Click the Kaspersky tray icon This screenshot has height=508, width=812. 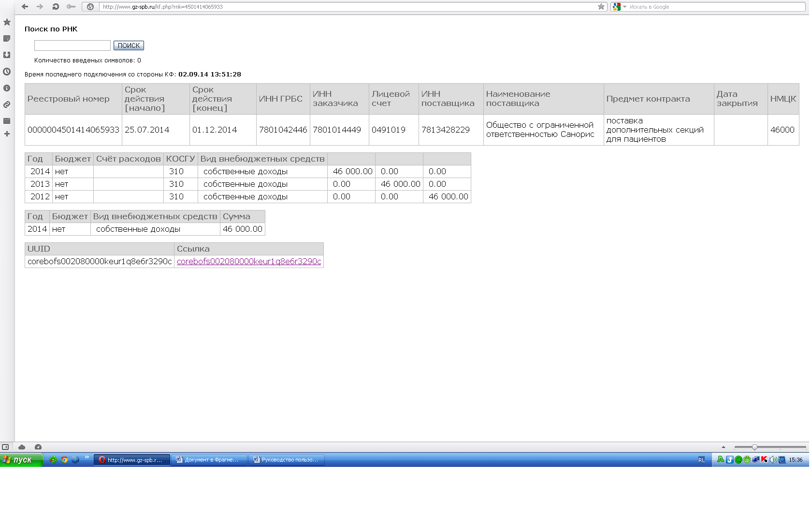[x=764, y=460]
